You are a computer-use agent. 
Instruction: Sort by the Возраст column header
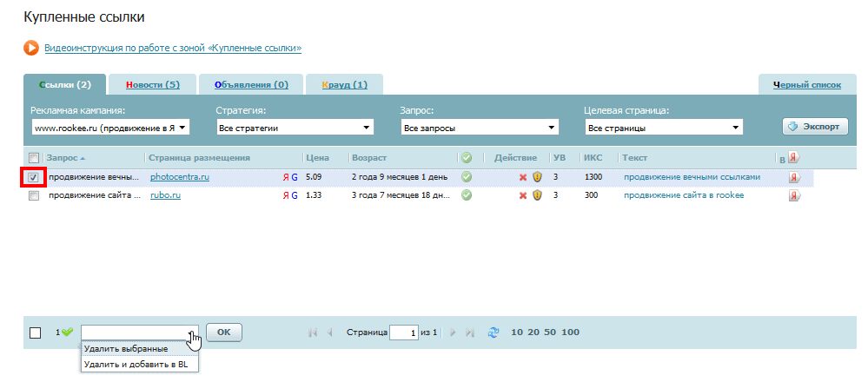point(369,158)
